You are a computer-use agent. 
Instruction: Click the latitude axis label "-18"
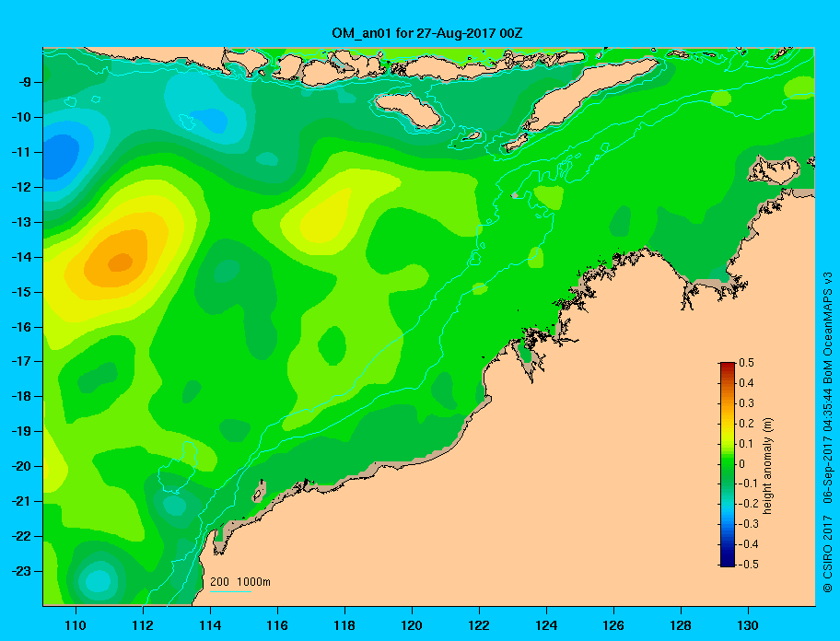click(x=21, y=397)
